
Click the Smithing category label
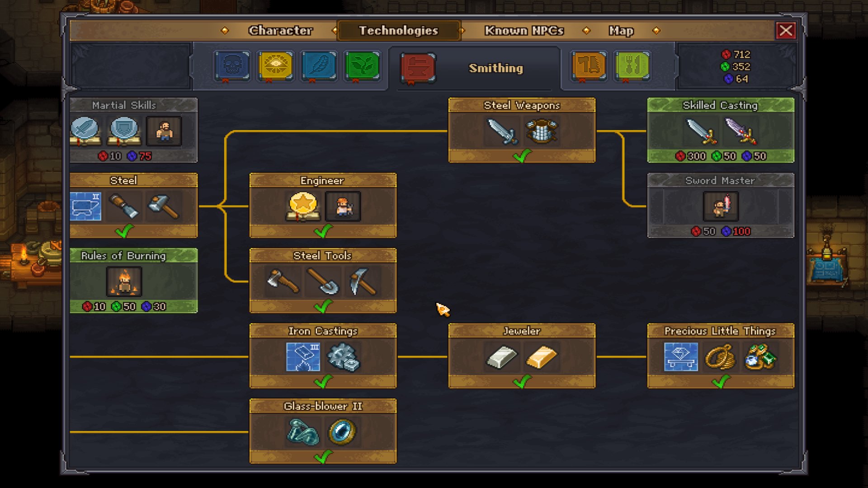(x=496, y=68)
